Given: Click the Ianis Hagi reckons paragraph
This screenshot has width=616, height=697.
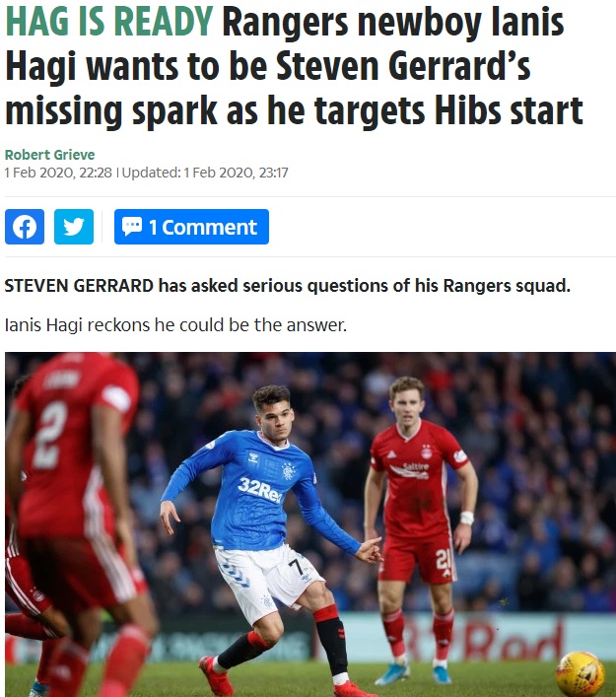Looking at the screenshot, I should pos(175,325).
